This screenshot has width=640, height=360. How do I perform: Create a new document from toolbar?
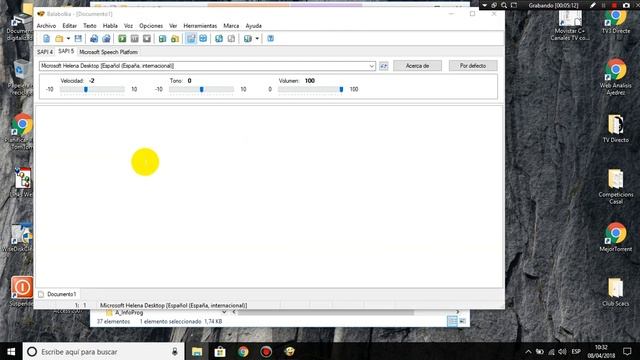(47, 39)
